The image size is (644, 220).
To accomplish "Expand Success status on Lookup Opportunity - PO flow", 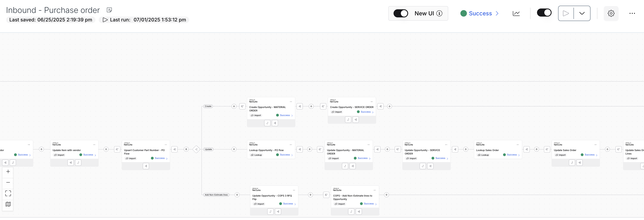I will [285, 155].
